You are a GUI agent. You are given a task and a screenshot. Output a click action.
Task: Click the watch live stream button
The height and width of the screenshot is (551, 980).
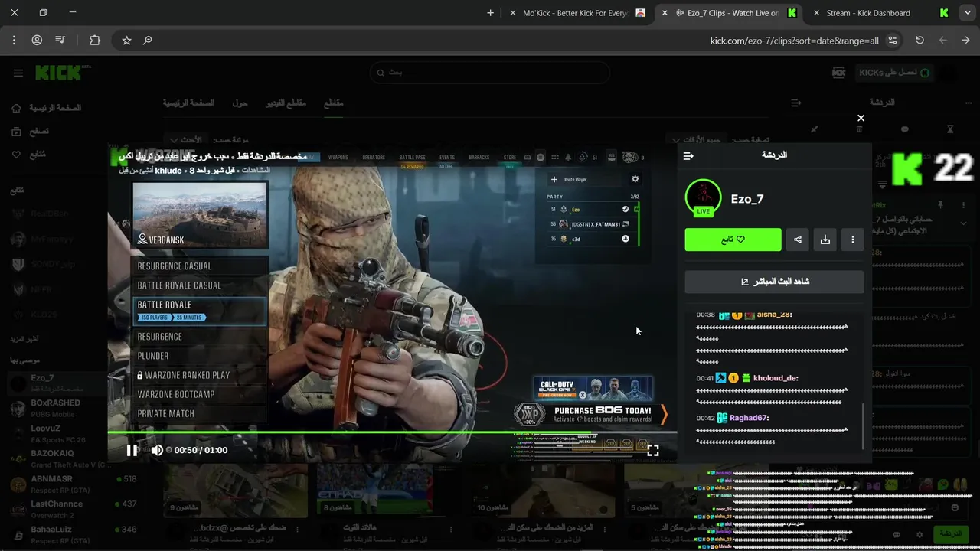(774, 282)
